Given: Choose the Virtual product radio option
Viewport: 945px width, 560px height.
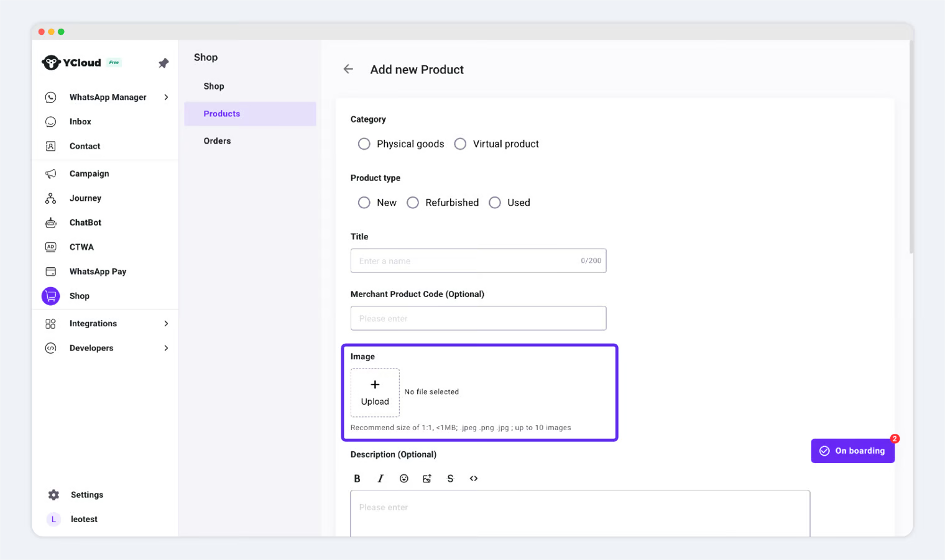Looking at the screenshot, I should tap(460, 144).
